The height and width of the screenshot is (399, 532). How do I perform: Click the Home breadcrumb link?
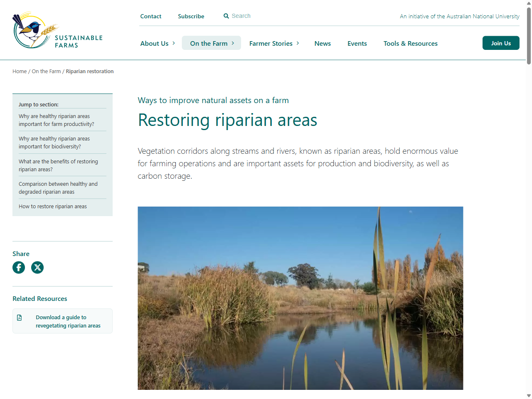click(19, 71)
